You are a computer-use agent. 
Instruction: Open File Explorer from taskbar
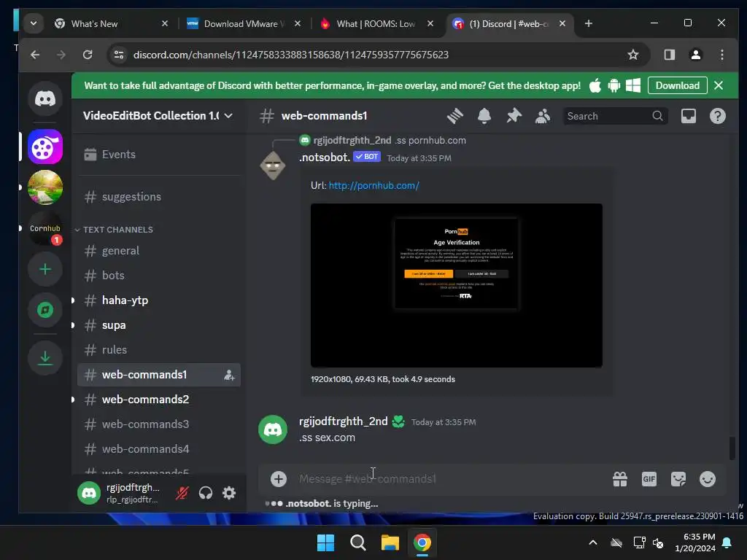(390, 542)
